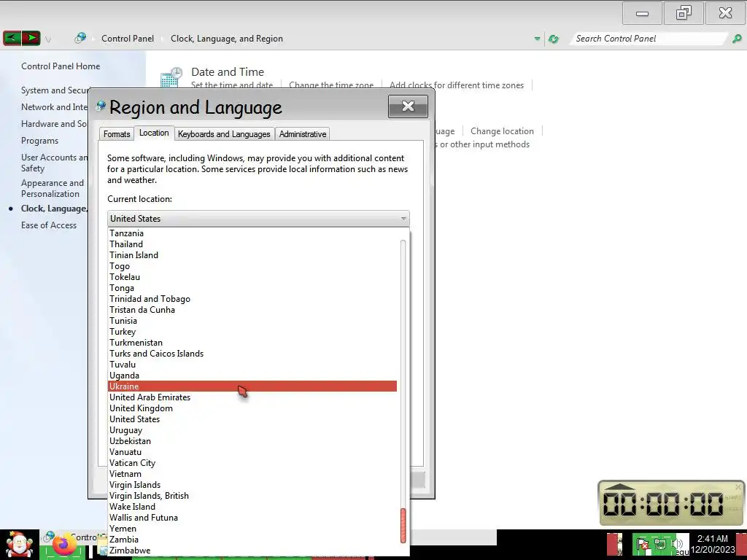The image size is (747, 560).
Task: Click taskbar clock showing 2:41 AM
Action: click(x=712, y=544)
